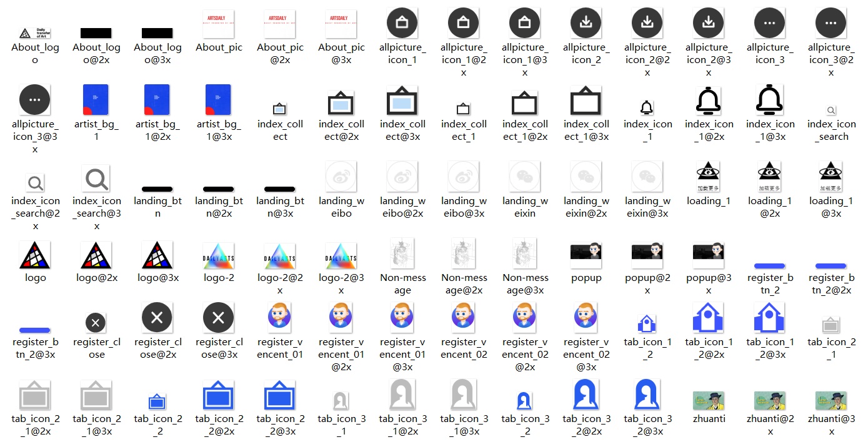The width and height of the screenshot is (868, 442).
Task: Click the landing_weibo@2x icon file
Action: point(402,177)
